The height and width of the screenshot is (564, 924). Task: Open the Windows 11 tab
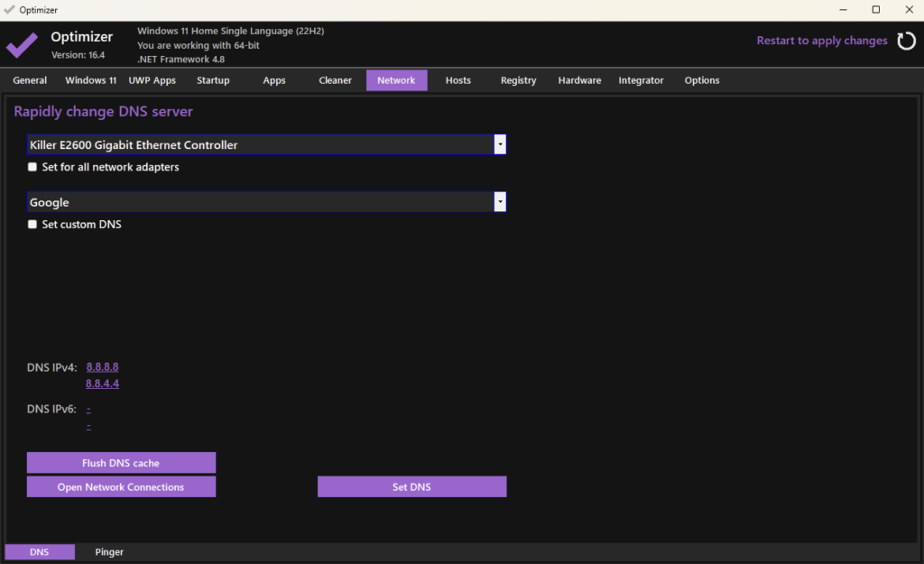click(x=90, y=80)
